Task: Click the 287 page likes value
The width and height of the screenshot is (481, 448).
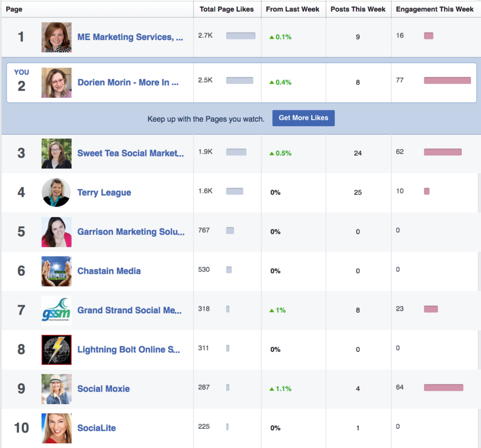Action: [204, 387]
